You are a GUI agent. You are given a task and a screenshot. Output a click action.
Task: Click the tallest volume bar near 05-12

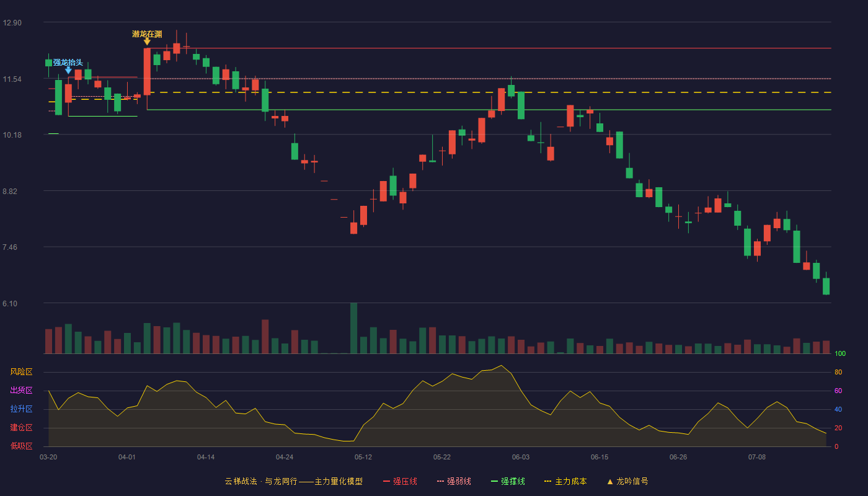(353, 328)
